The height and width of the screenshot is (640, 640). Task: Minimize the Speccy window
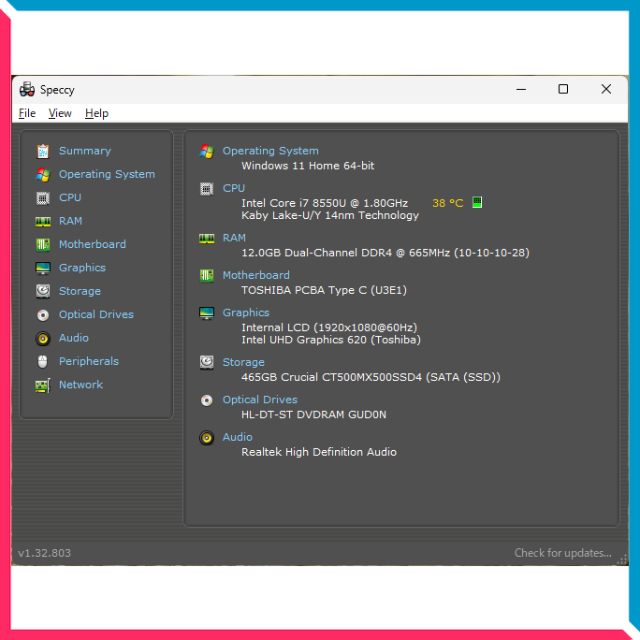pos(521,89)
